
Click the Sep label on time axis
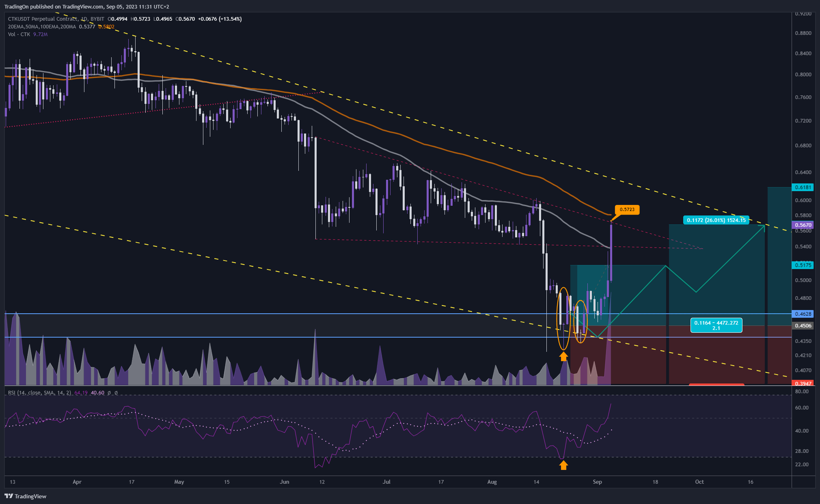pos(597,482)
